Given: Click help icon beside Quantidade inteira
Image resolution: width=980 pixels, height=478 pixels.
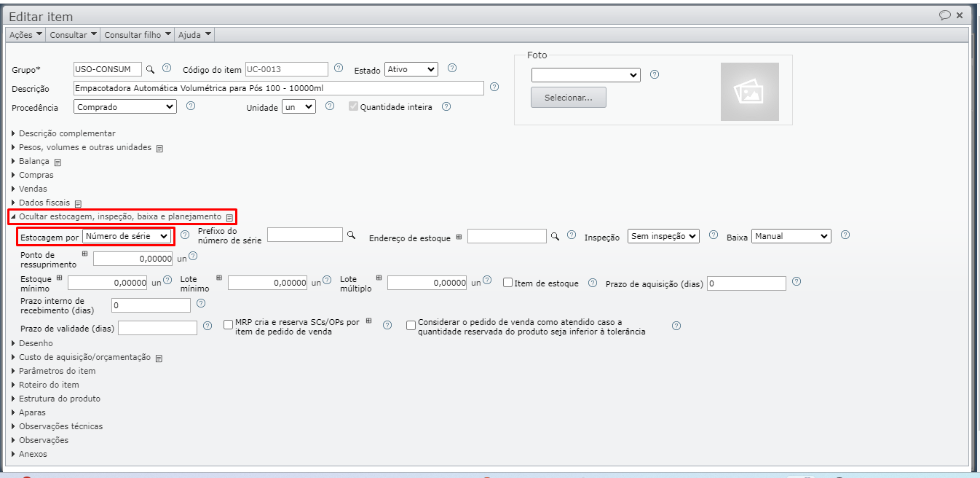Looking at the screenshot, I should (x=446, y=106).
